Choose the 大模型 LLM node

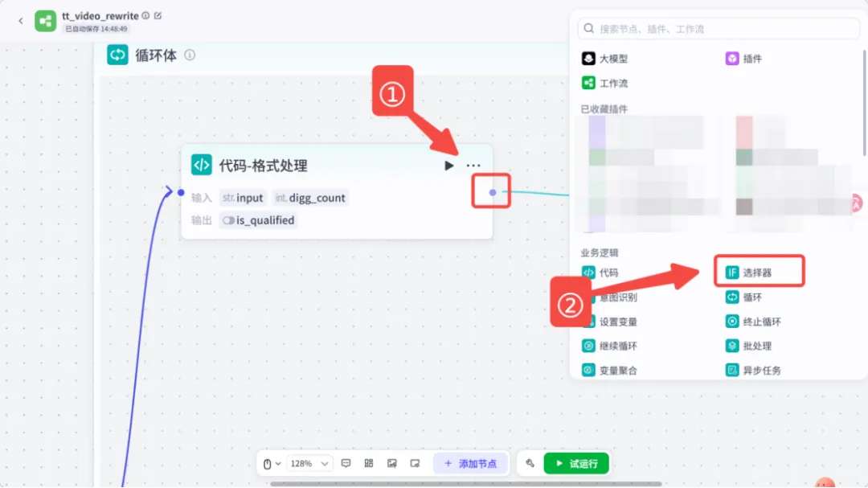[604, 59]
